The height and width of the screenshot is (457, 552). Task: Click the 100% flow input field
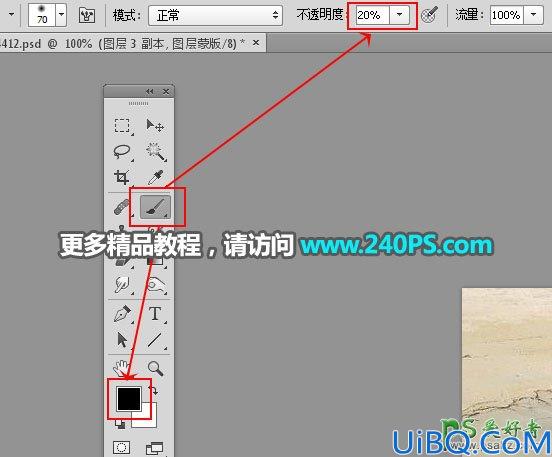tap(506, 15)
